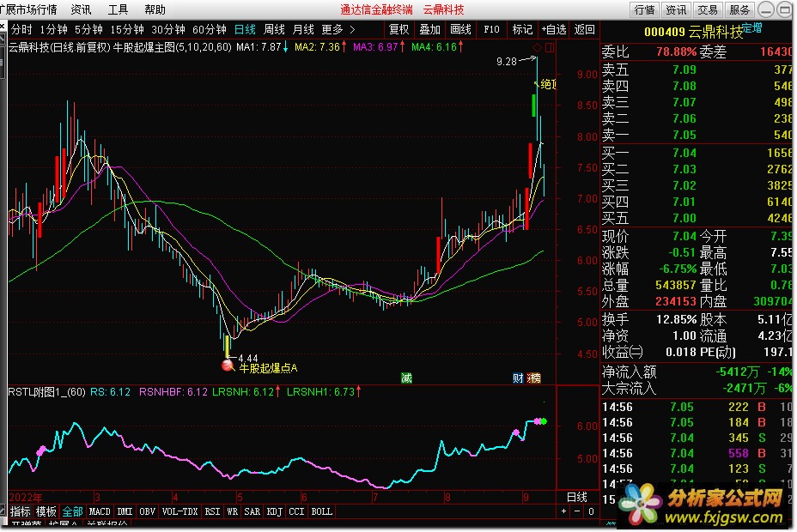Select the 月线 monthly chart period
Screen dimensions: 797x532
click(303, 29)
